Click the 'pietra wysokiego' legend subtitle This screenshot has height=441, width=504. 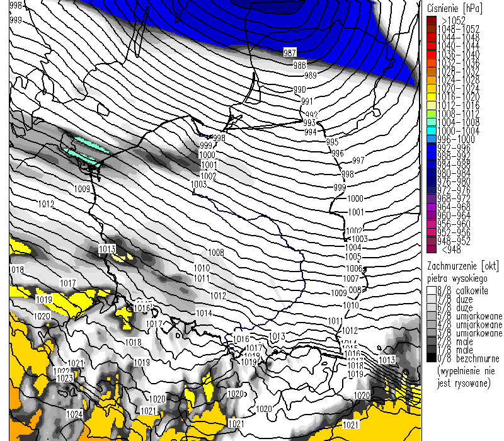457,278
